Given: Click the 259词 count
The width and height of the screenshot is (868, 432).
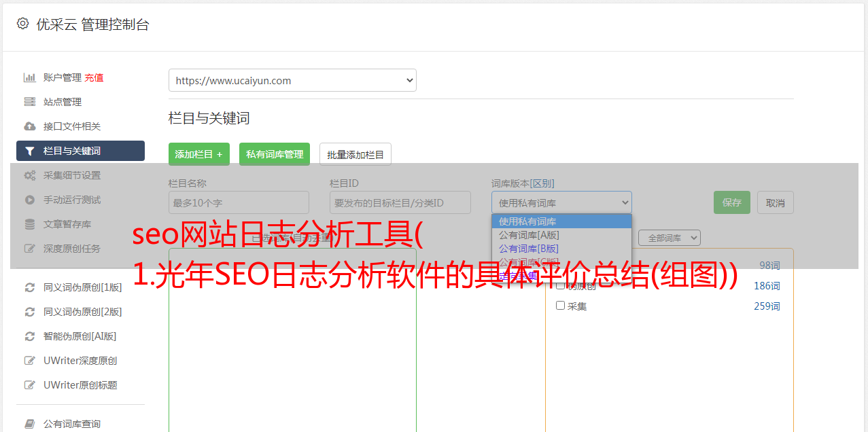Looking at the screenshot, I should 767,306.
